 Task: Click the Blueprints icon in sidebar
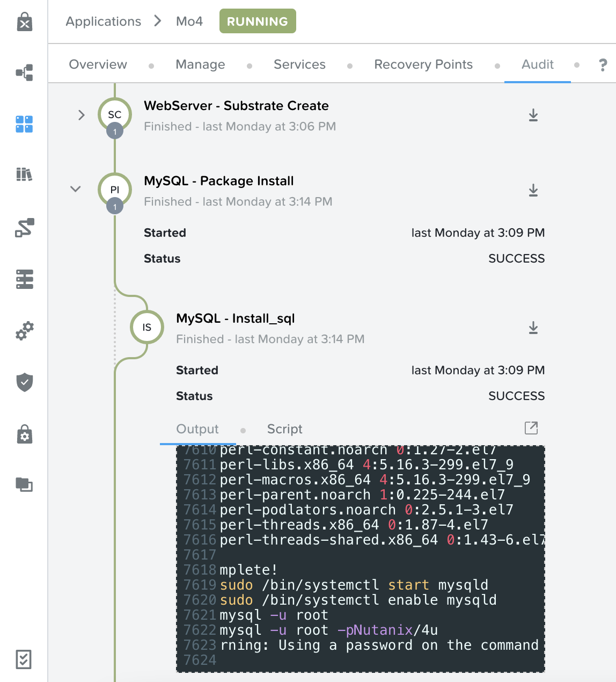pyautogui.click(x=25, y=72)
